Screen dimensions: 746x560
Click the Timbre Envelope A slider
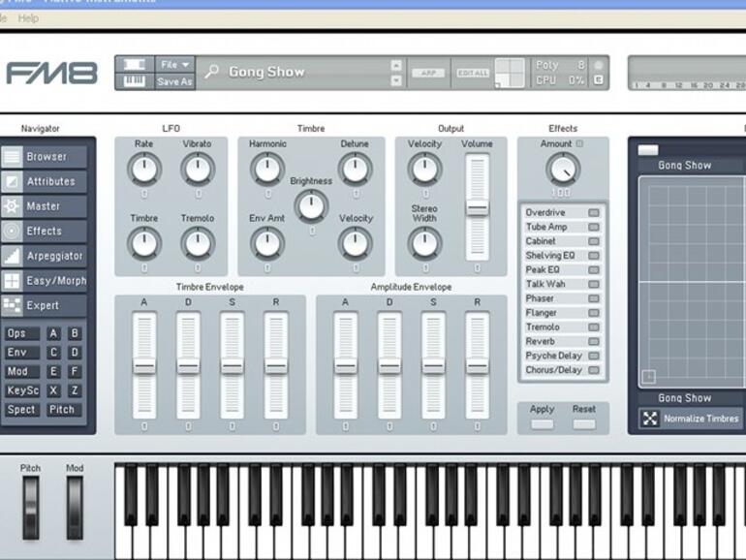click(144, 365)
